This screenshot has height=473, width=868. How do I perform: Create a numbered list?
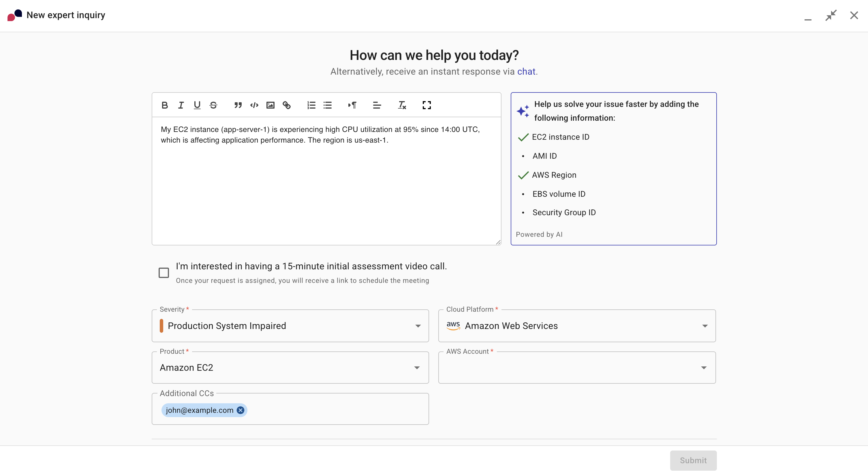tap(311, 105)
